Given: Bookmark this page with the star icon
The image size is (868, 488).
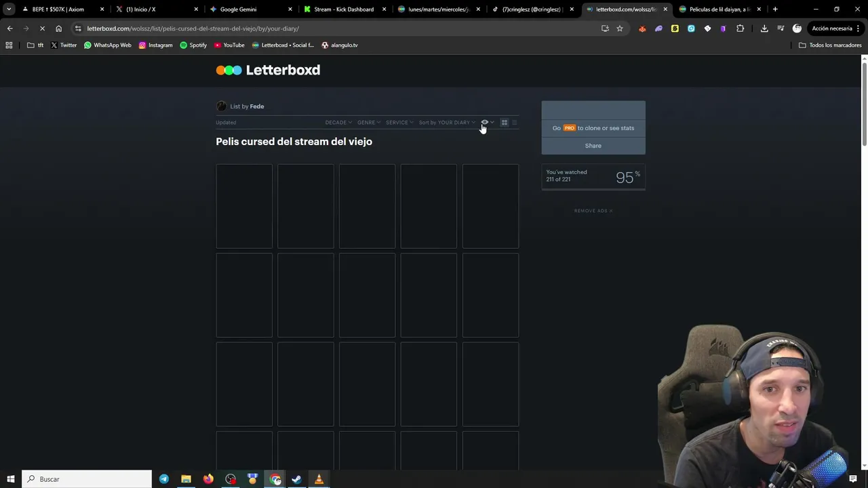Looking at the screenshot, I should [619, 28].
